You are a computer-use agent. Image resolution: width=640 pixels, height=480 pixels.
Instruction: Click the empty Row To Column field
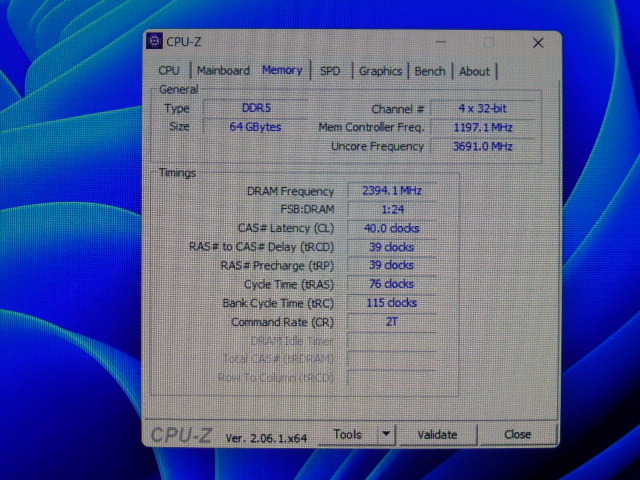(x=391, y=378)
